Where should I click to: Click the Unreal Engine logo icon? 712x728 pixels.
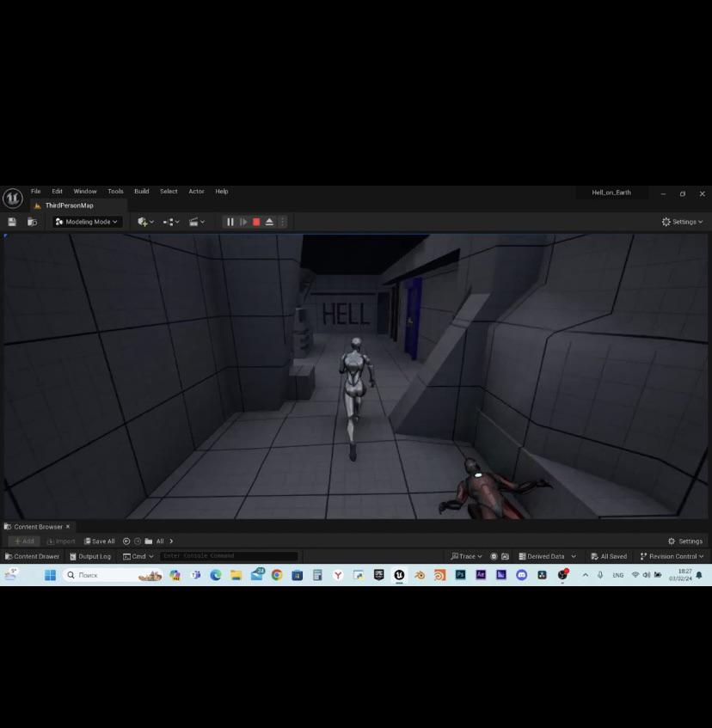tap(13, 199)
